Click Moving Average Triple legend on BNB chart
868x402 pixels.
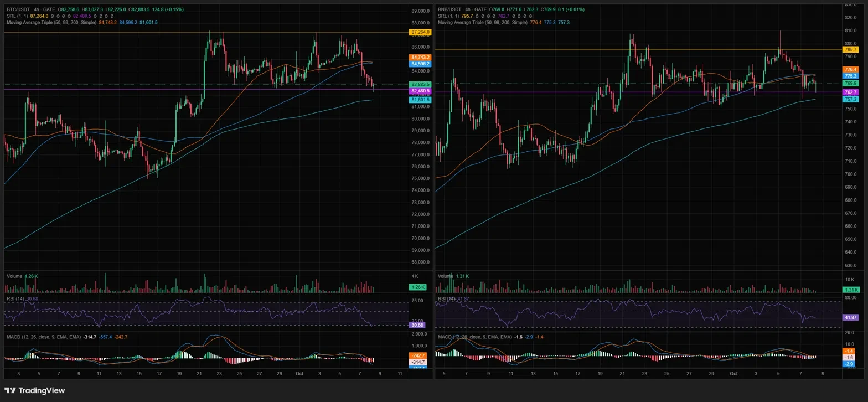(x=483, y=22)
